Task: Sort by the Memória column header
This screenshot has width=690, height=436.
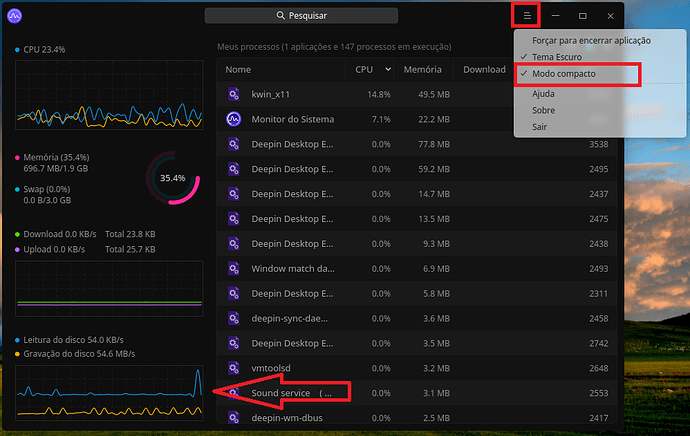Action: [x=422, y=70]
